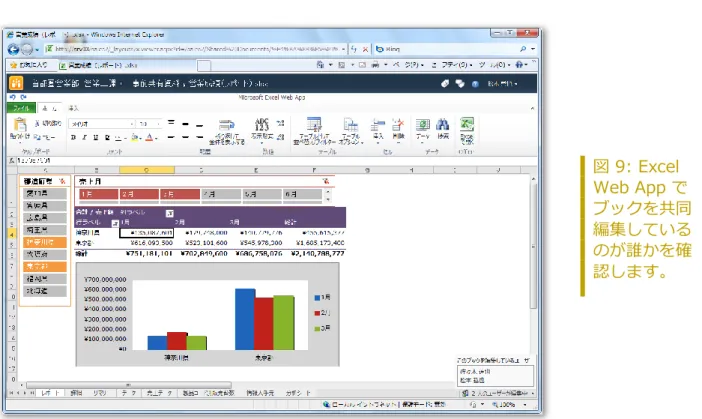Click the Data refresh icon
This screenshot has height=419, width=702.
[x=422, y=125]
